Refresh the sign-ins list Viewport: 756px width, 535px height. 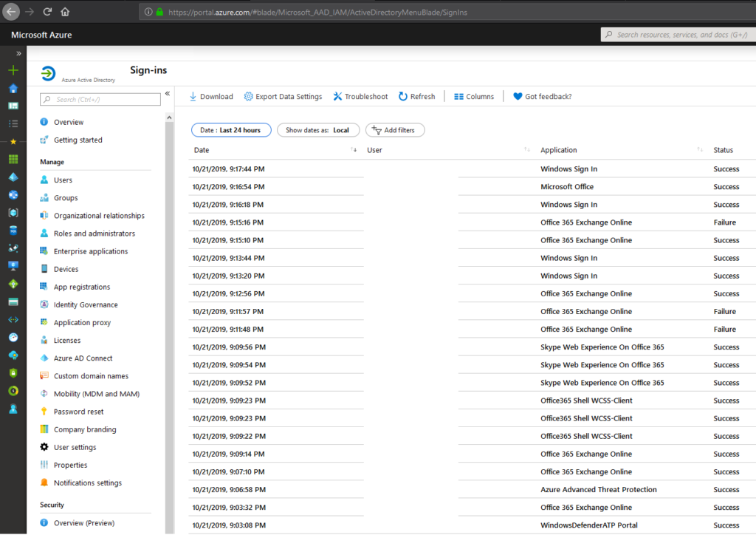(416, 97)
